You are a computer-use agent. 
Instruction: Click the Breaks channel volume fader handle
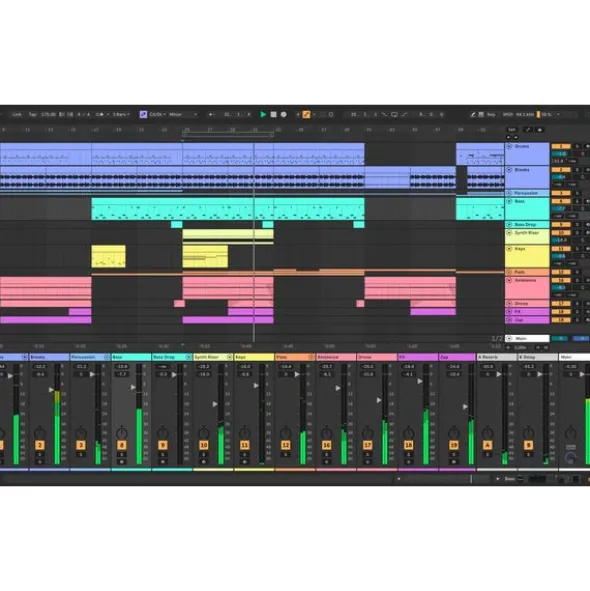(x=51, y=390)
